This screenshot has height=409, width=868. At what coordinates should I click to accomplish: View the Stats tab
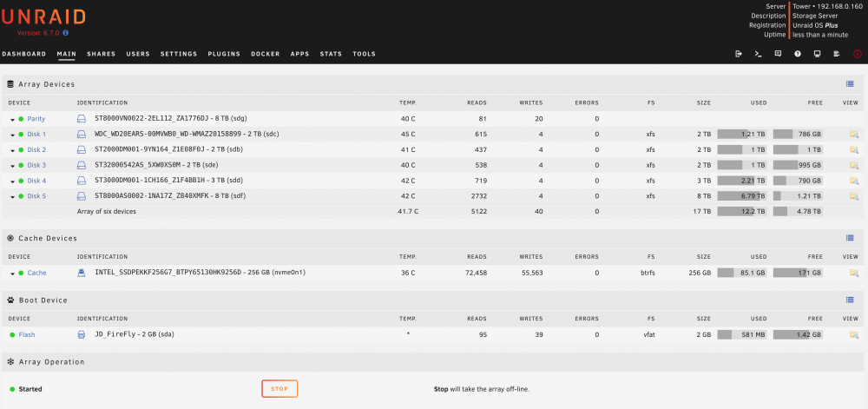pos(331,54)
